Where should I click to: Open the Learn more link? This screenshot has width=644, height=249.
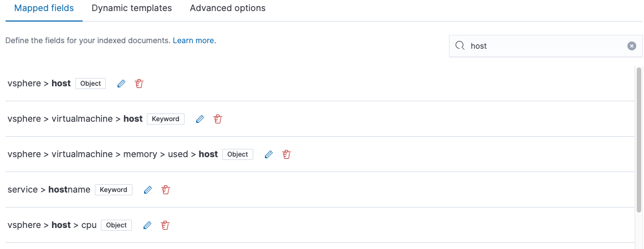[195, 40]
